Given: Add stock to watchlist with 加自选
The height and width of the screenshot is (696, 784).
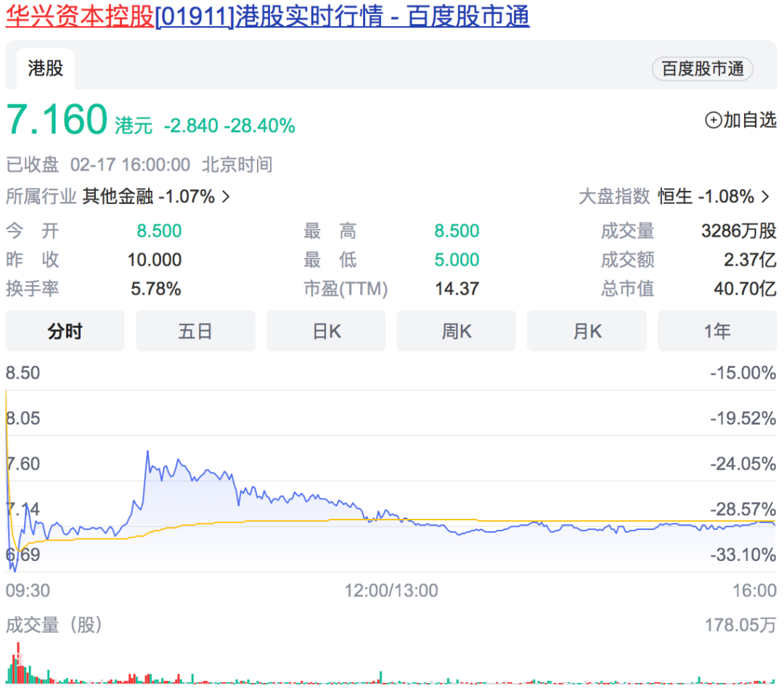Looking at the screenshot, I should click(740, 120).
